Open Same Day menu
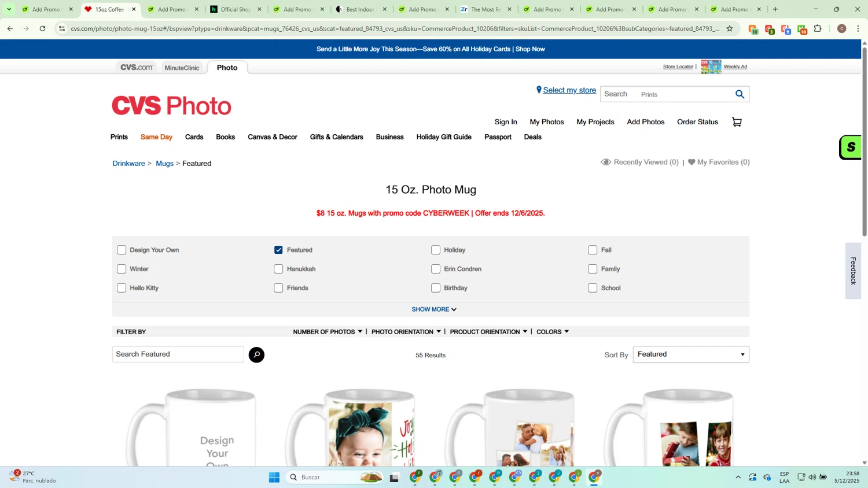Image resolution: width=868 pixels, height=488 pixels. point(156,137)
